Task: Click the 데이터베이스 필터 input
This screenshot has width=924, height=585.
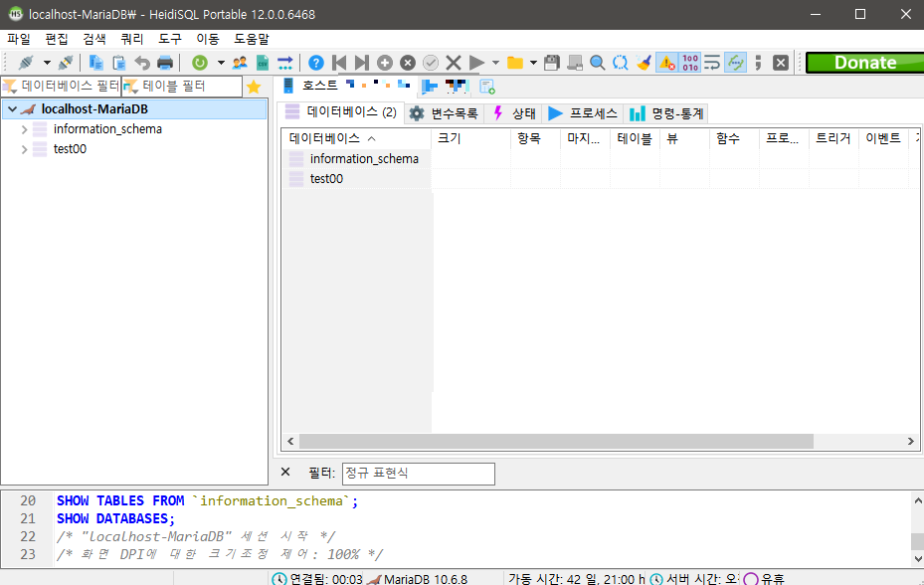Action: tap(62, 87)
